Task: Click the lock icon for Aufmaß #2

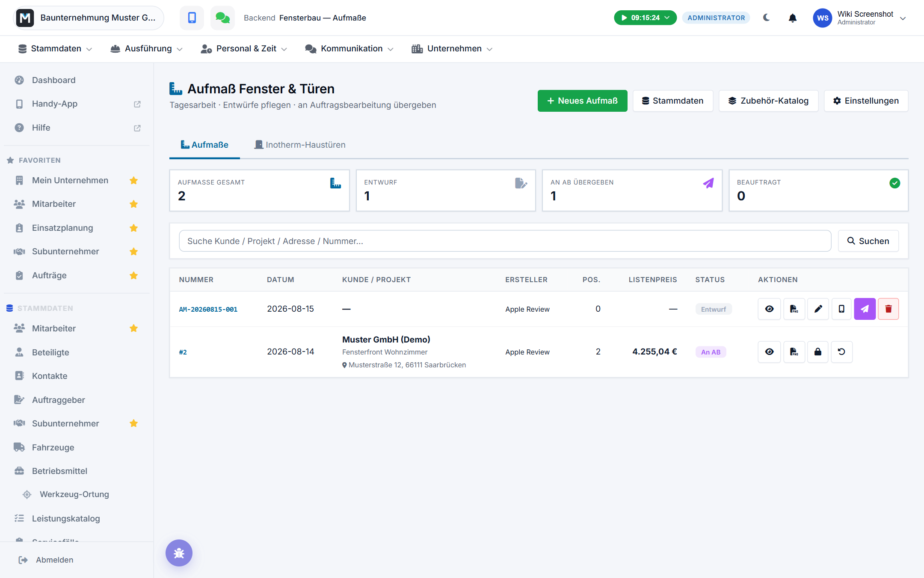Action: [818, 352]
